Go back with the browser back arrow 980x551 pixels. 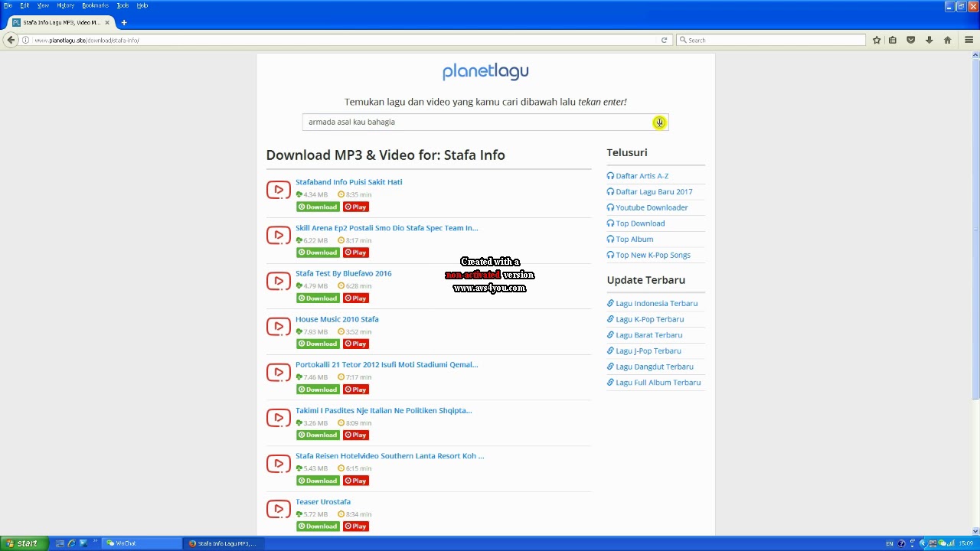click(x=11, y=40)
